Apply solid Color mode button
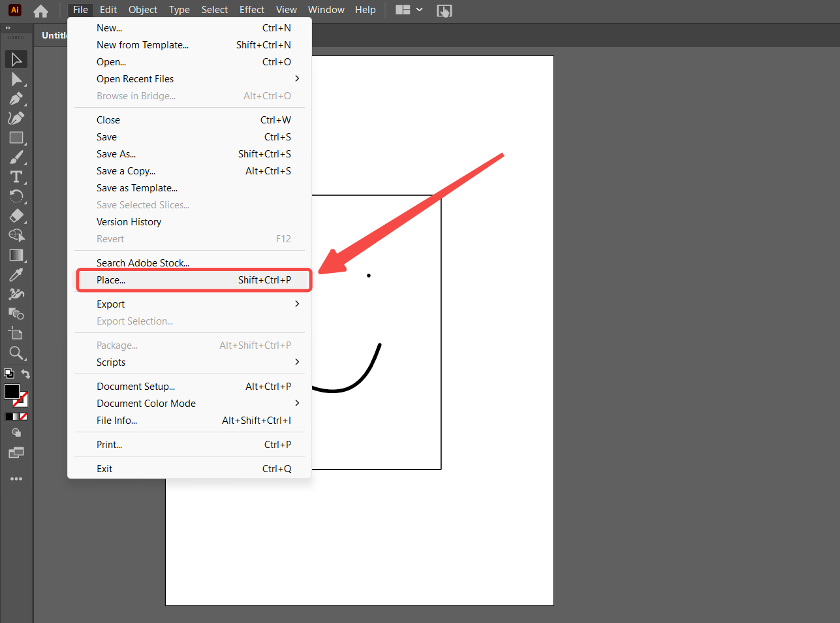 point(8,417)
